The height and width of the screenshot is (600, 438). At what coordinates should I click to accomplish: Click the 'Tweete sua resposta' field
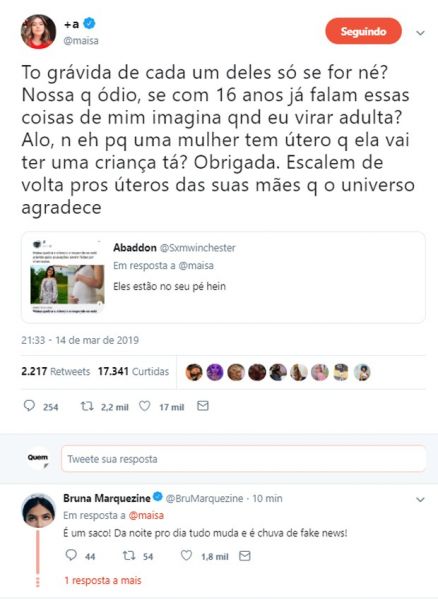pyautogui.click(x=243, y=459)
